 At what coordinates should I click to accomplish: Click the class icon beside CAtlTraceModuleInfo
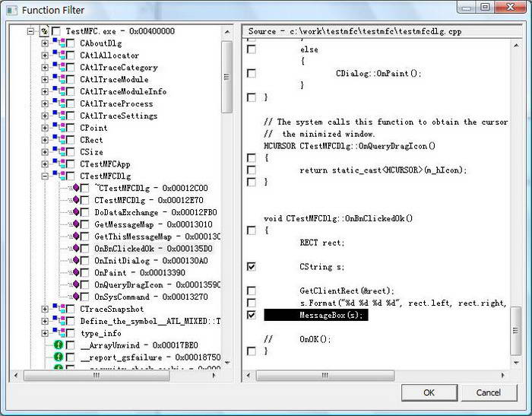59,91
